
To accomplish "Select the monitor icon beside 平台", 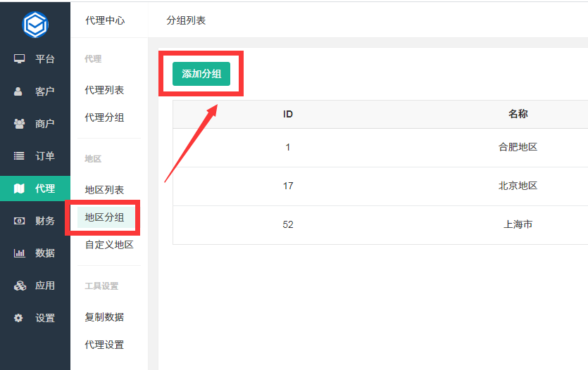I will coord(19,59).
